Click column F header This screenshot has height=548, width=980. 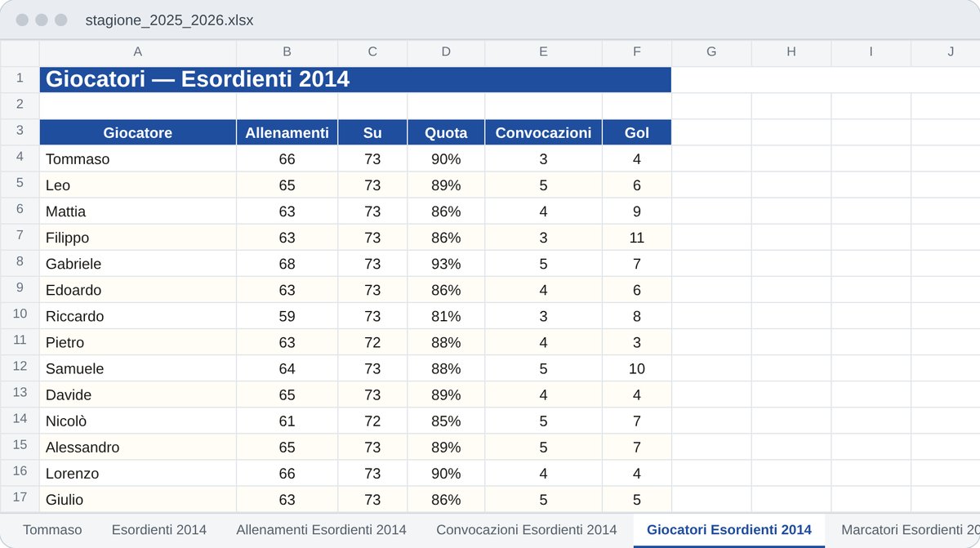click(x=637, y=51)
